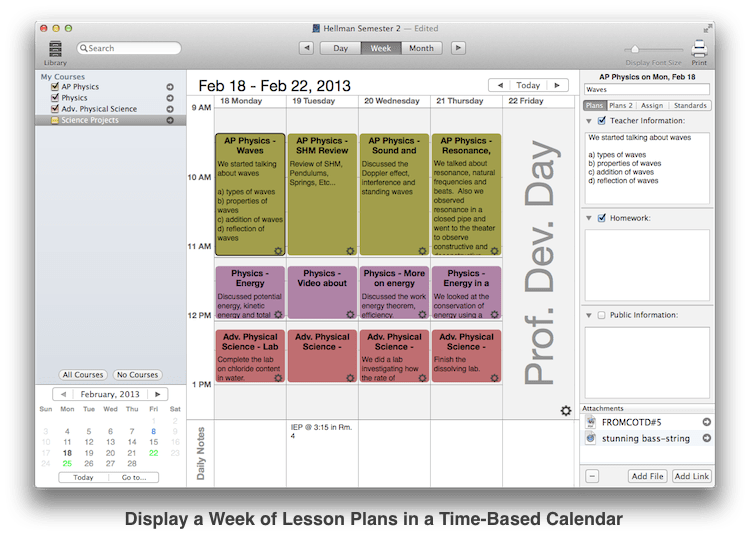Viewport: 750px width, 536px height.
Task: Uncheck the Physics course checkbox
Action: (55, 98)
